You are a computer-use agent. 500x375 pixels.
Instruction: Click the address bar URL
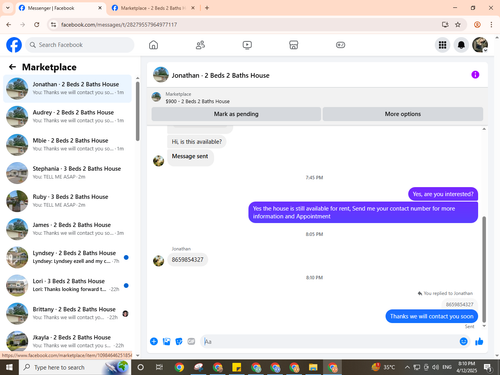pyautogui.click(x=119, y=25)
